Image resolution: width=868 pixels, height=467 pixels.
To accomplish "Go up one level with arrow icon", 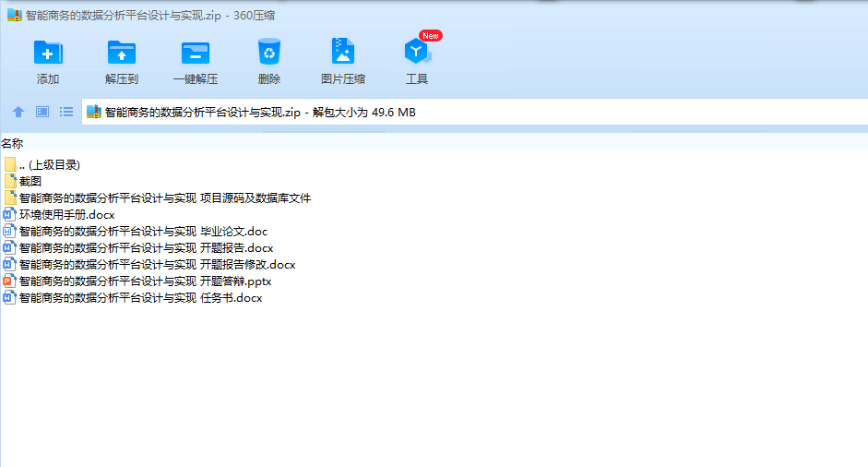I will click(18, 112).
